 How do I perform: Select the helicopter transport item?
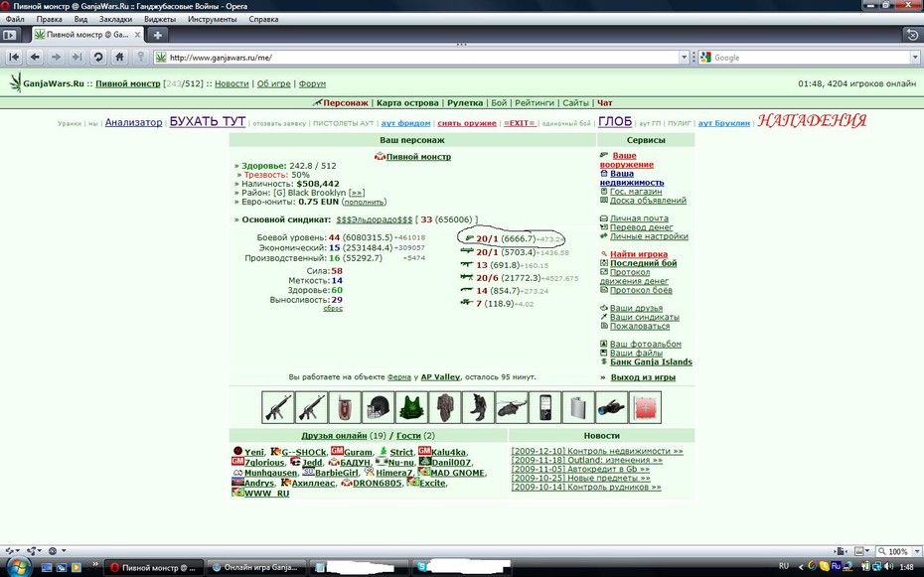[512, 407]
